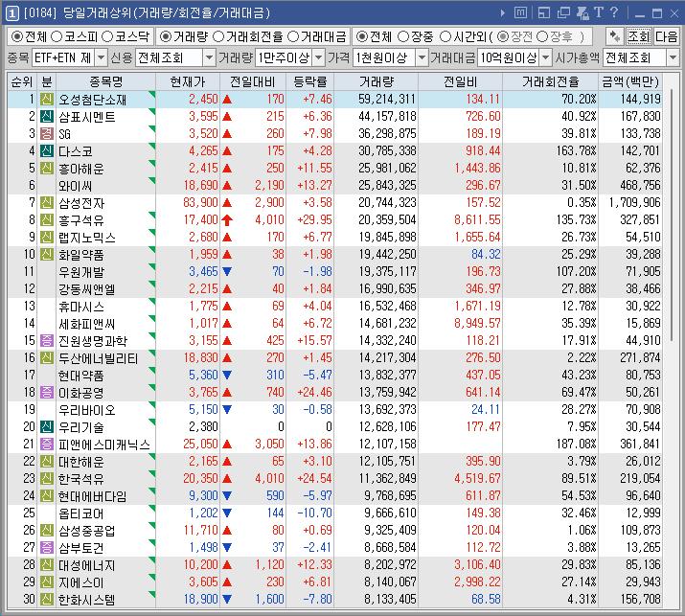The height and width of the screenshot is (616, 685).
Task: Open help via the question mark icon
Action: coord(614,12)
